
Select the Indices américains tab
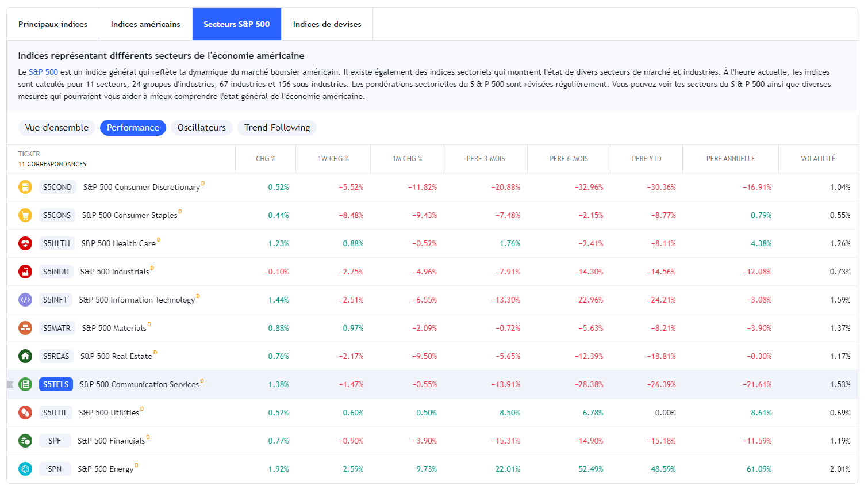(145, 24)
